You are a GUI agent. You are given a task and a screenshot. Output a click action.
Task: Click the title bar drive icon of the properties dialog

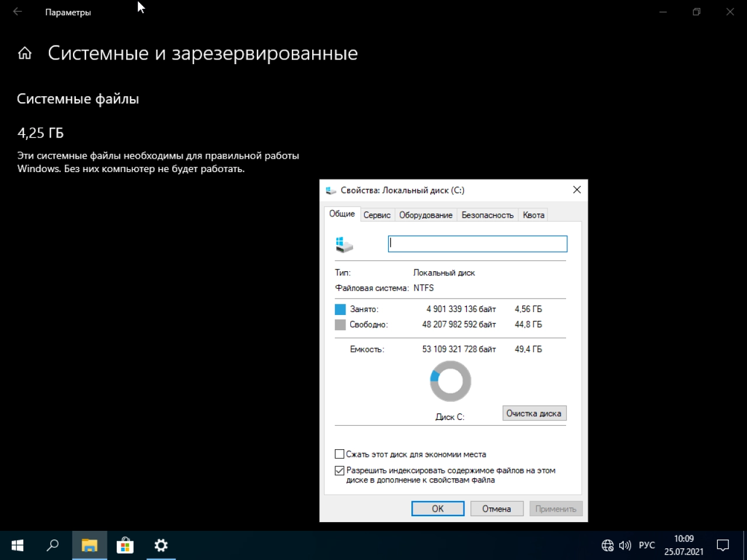pyautogui.click(x=331, y=190)
